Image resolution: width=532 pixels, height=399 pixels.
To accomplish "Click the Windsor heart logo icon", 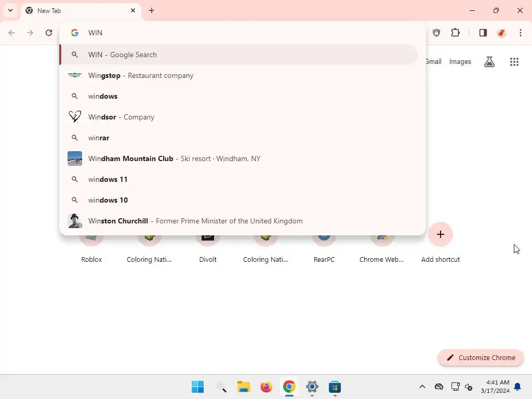I will [x=75, y=117].
